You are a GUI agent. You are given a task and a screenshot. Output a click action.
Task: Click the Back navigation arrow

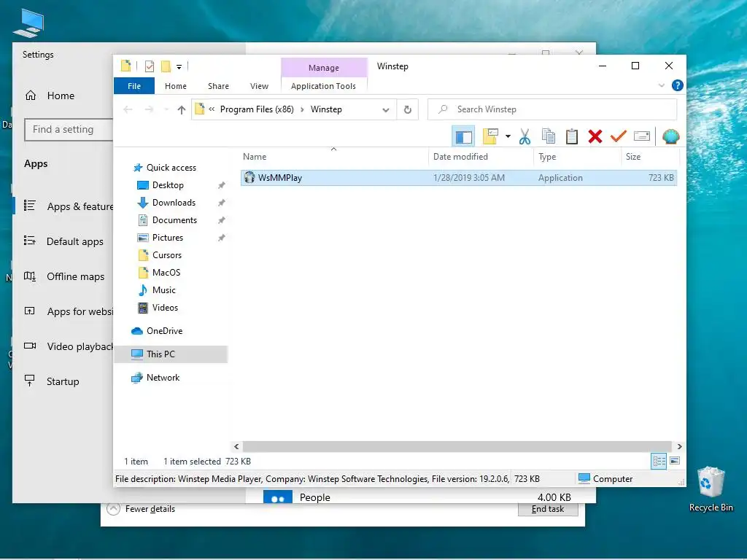point(128,109)
